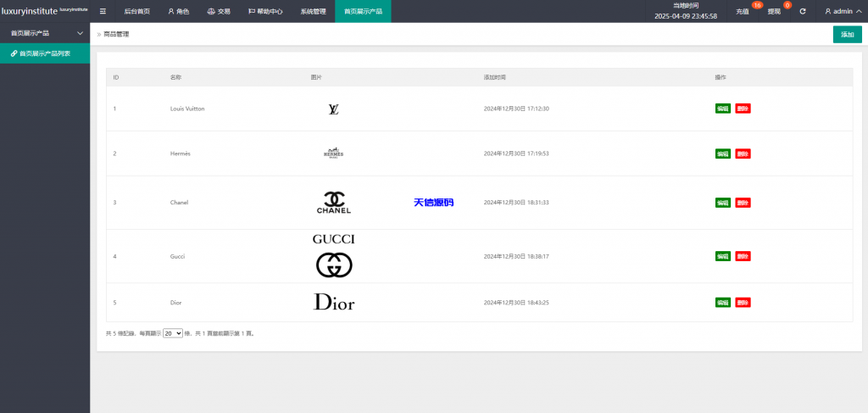Delete the Hermès row
The height and width of the screenshot is (413, 868).
point(743,153)
